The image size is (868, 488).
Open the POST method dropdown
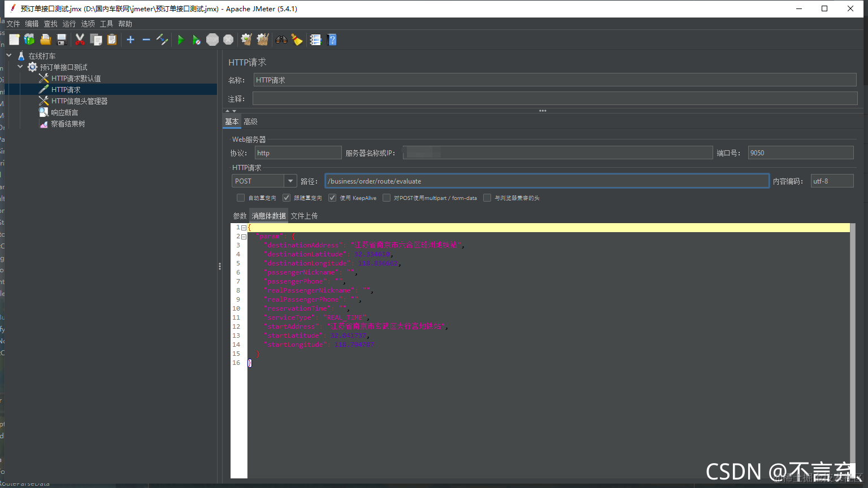[x=290, y=181]
